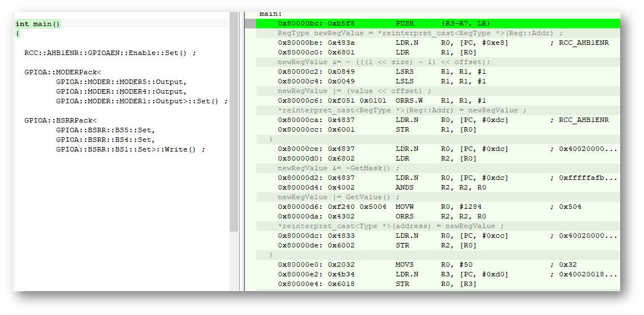Viewport: 644px width, 315px height.
Task: Click the GPIOA::BSRR::BS1::Set>::Write() line
Action: (x=130, y=149)
